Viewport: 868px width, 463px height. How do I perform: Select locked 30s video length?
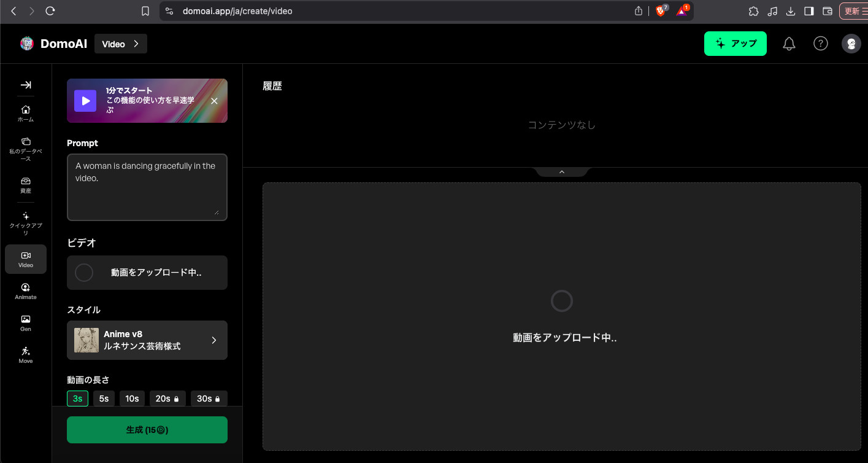(209, 399)
